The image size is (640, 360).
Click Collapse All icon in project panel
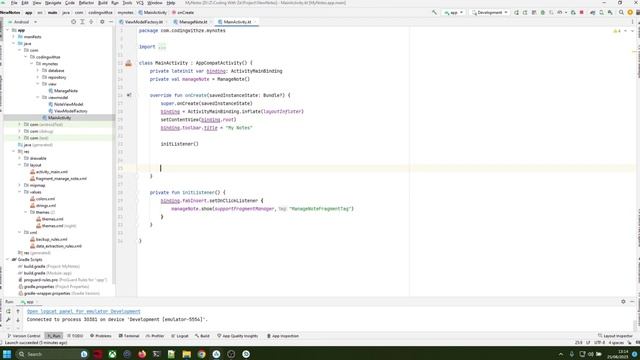(x=91, y=22)
